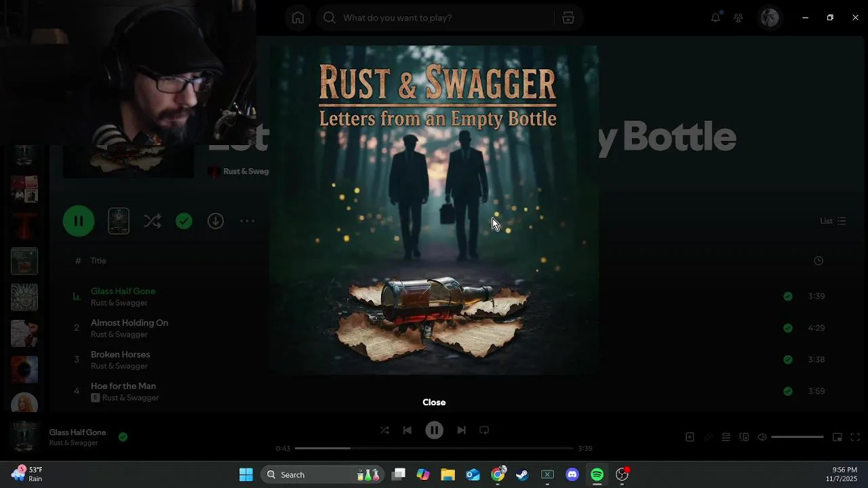Pause the album with the large green button
Screen dimensions: 868x488
79,221
